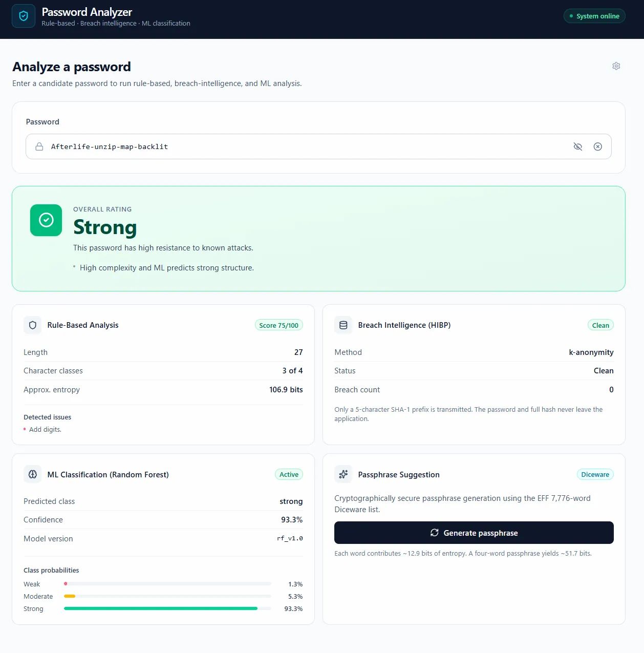Click the 'k-anonymity' method value
The height and width of the screenshot is (653, 644).
(x=591, y=352)
